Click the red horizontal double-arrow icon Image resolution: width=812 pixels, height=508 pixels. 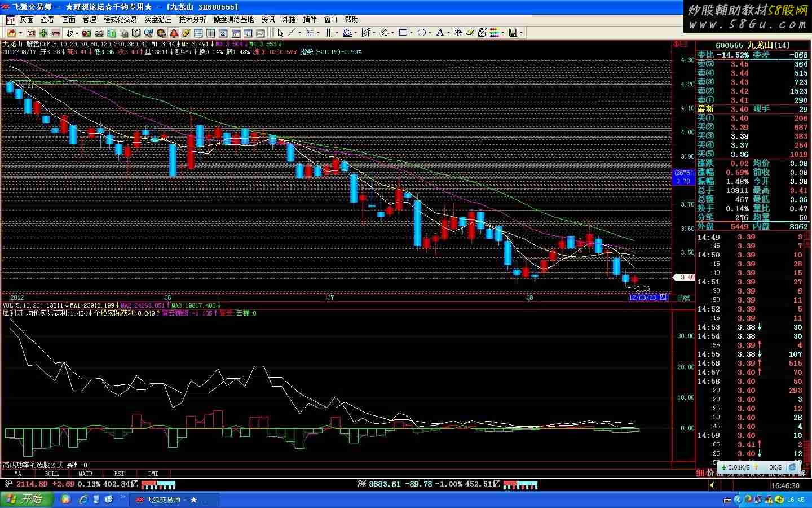point(55,33)
